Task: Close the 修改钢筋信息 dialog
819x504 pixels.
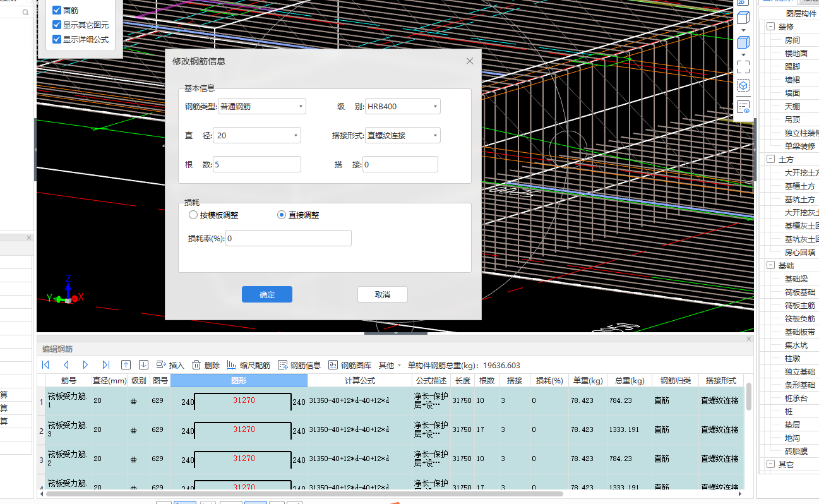Action: pos(470,61)
